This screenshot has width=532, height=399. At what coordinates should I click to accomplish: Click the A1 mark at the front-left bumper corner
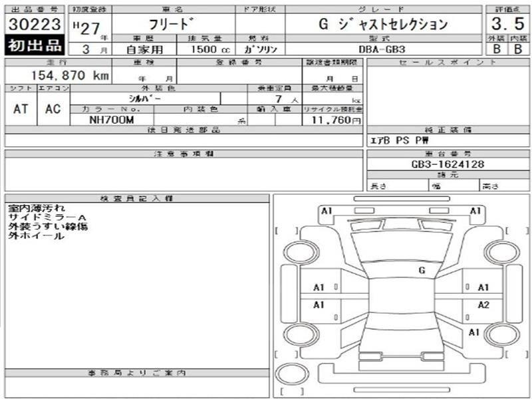[x=327, y=211]
